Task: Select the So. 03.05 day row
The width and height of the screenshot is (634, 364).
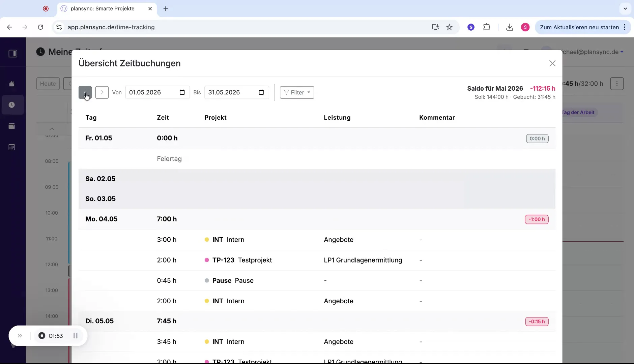Action: pyautogui.click(x=317, y=199)
